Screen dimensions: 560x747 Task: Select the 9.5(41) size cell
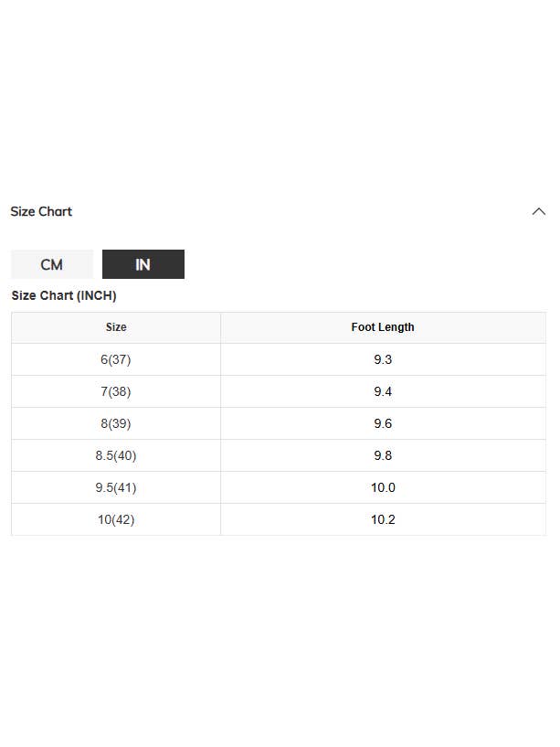pyautogui.click(x=116, y=487)
